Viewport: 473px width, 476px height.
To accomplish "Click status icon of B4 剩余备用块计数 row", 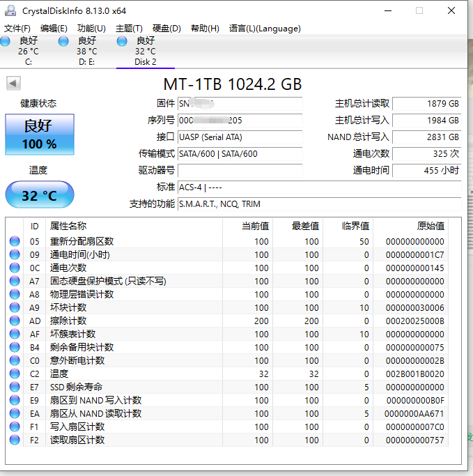I will point(15,347).
